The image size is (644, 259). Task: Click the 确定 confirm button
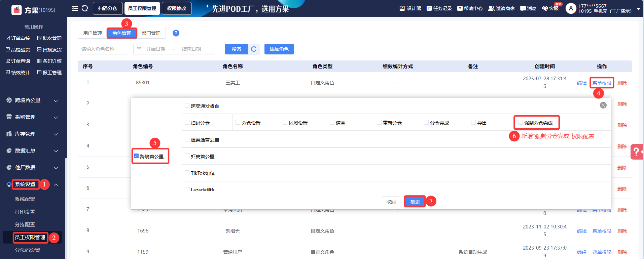coord(415,202)
